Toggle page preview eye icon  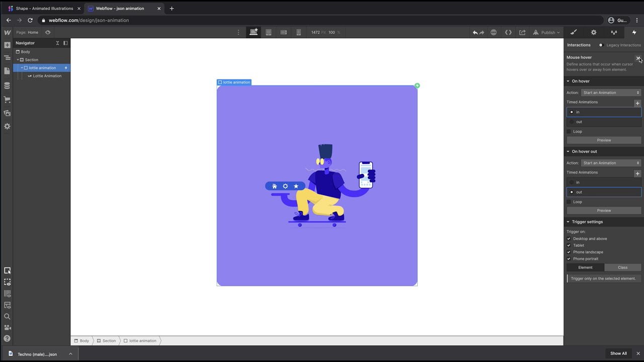point(48,32)
